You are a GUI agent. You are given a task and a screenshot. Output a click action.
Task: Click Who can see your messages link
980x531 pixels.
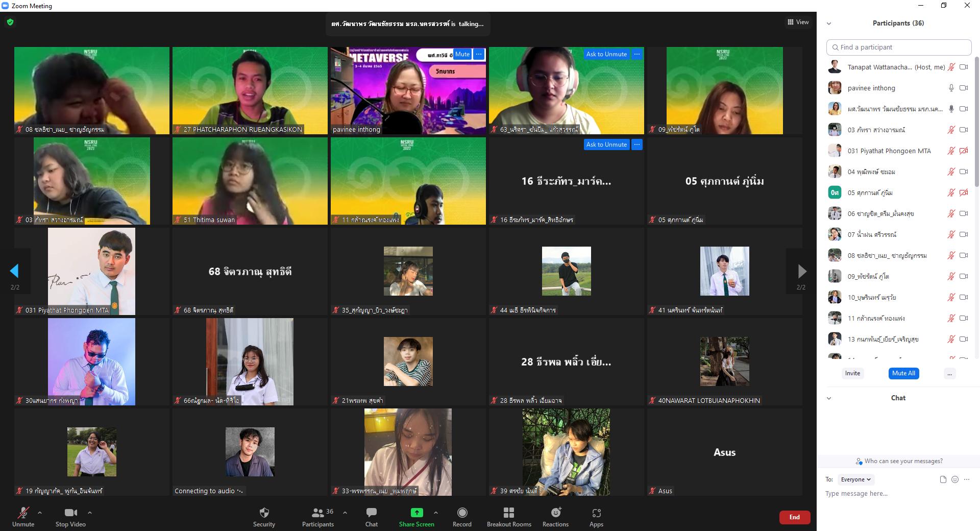tap(899, 461)
